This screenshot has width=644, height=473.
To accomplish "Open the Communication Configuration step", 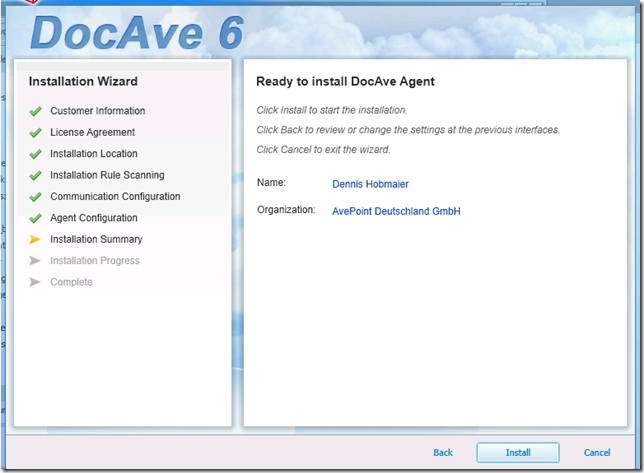I will (115, 196).
